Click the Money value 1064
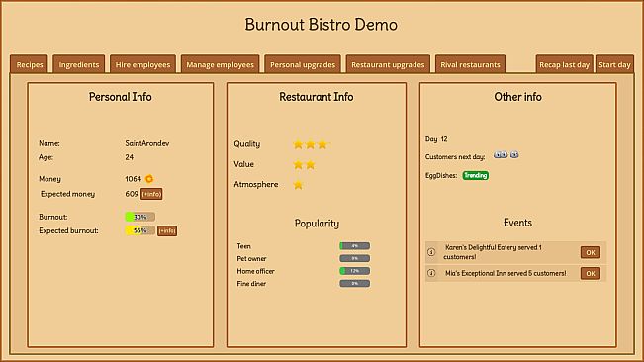Viewport: 644px width, 362px height. coord(134,179)
